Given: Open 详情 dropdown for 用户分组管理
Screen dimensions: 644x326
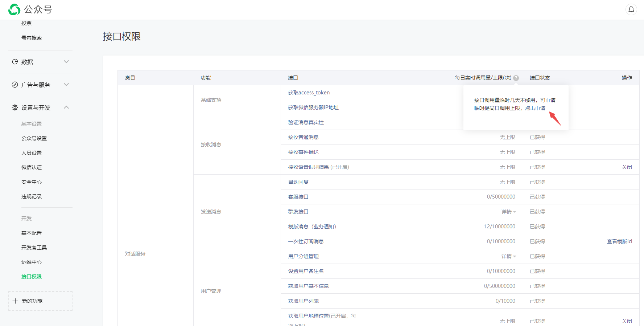Looking at the screenshot, I should coord(509,256).
